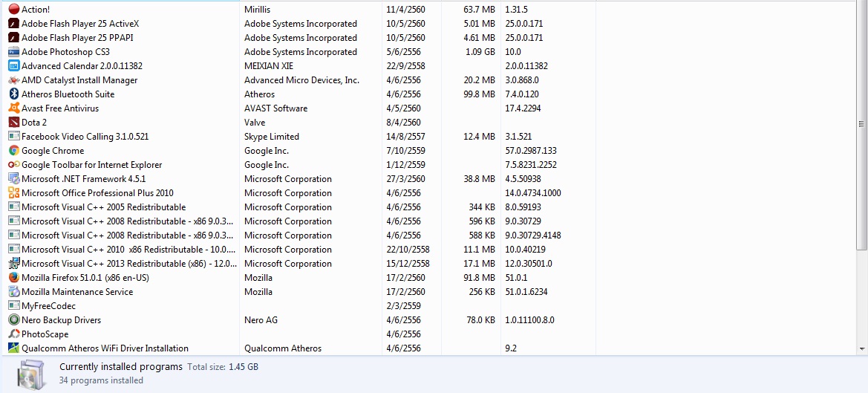Click the Avast Free Antivirus icon

[14, 108]
